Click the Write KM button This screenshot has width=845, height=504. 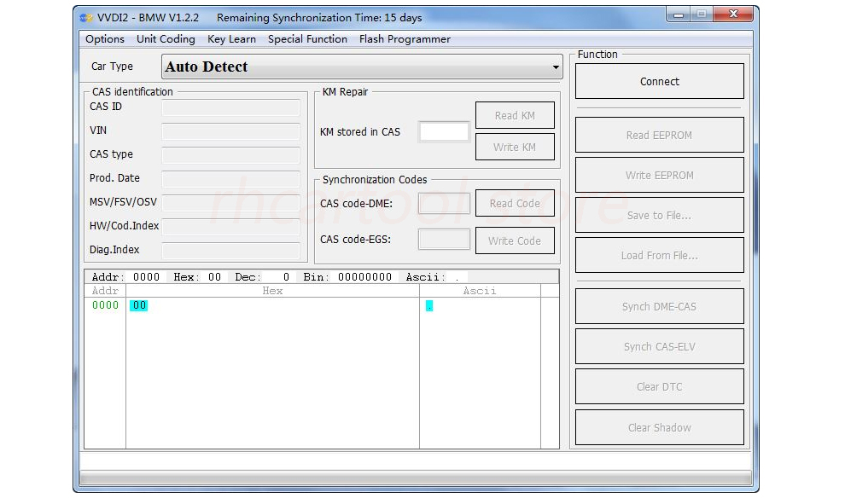pyautogui.click(x=515, y=147)
